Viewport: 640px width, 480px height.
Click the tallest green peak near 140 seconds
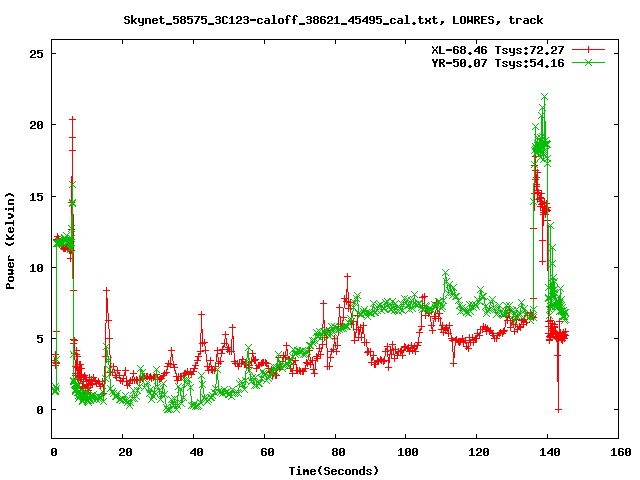tap(544, 97)
